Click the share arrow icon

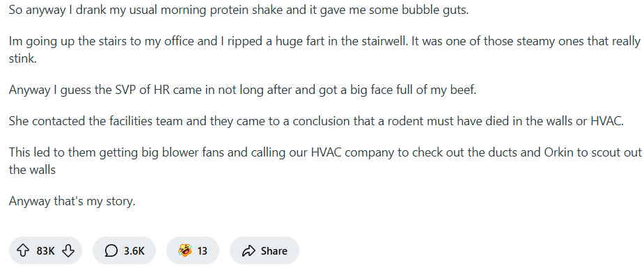pyautogui.click(x=249, y=250)
